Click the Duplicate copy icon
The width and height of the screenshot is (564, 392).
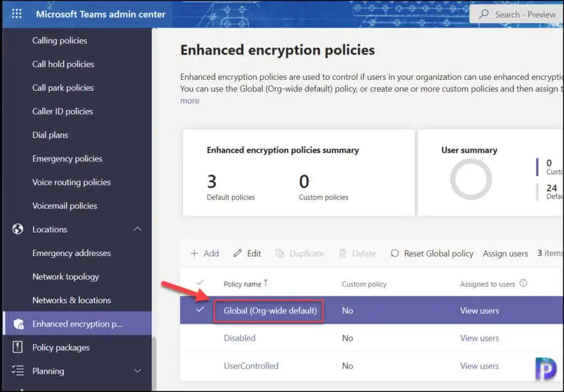(x=280, y=253)
